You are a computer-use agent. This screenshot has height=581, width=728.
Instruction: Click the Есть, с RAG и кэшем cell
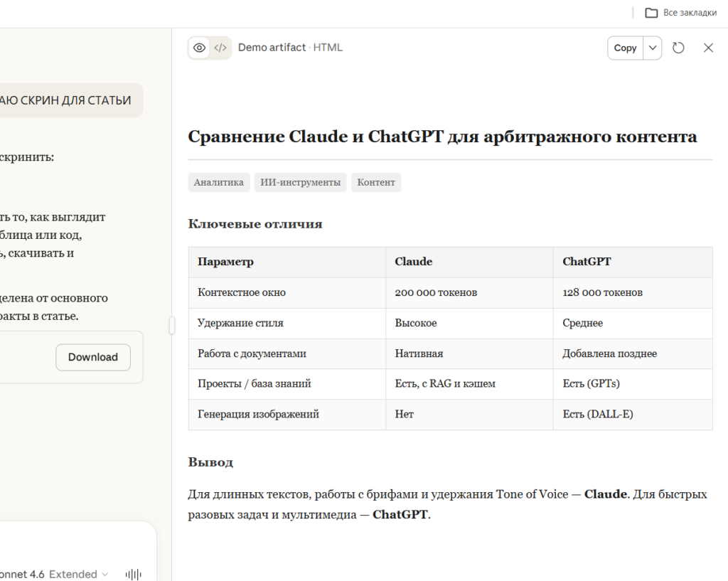tap(469, 384)
